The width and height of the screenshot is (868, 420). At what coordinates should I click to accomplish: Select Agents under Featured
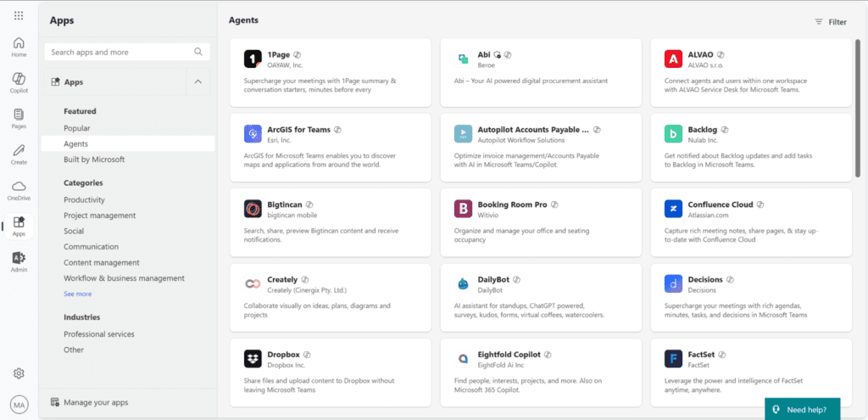click(128, 143)
